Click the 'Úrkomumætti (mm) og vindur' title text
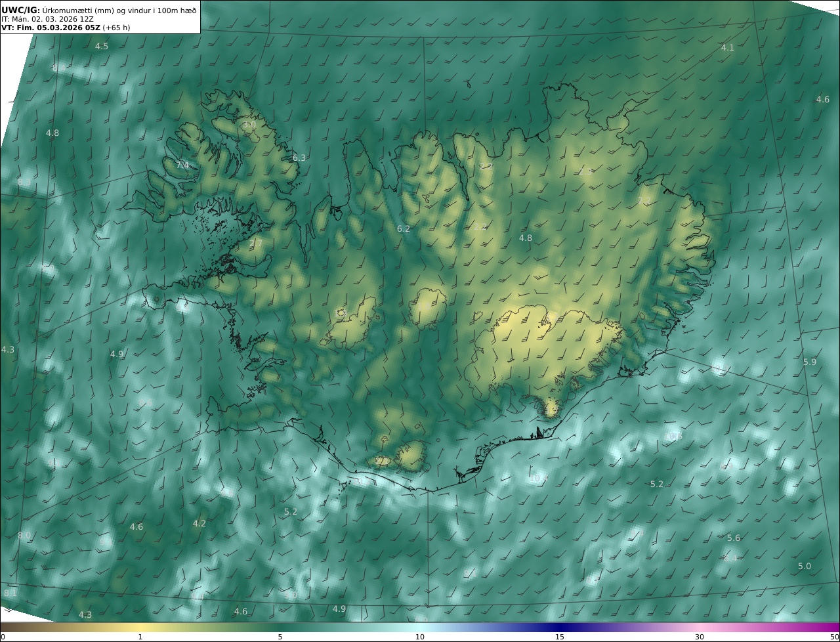Screen dimensions: 840x642 pyautogui.click(x=97, y=10)
